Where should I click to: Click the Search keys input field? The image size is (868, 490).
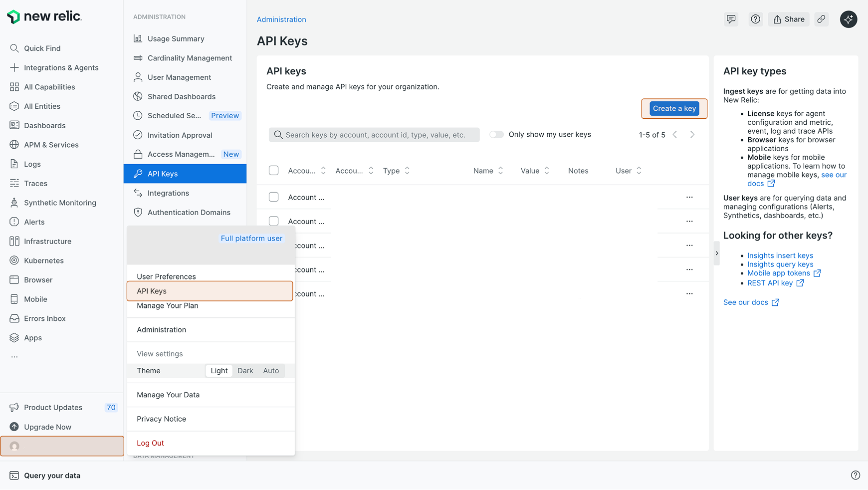[x=374, y=135]
